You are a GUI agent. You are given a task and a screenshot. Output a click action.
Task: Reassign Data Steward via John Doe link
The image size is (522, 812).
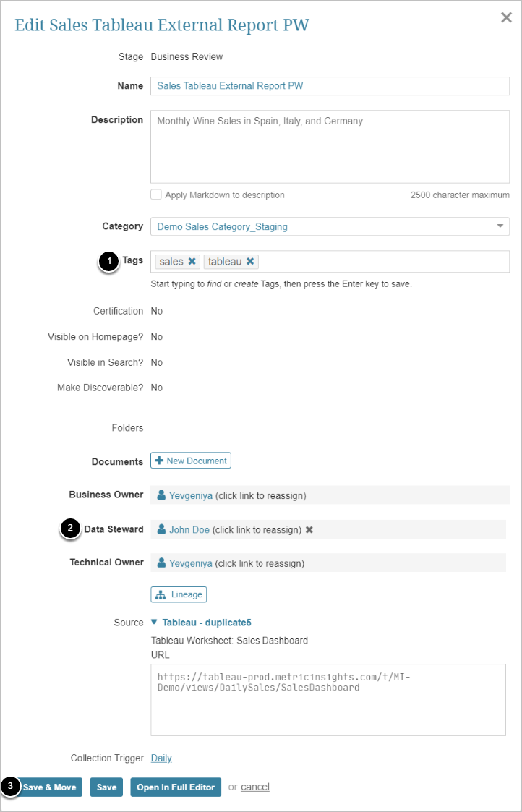point(189,530)
